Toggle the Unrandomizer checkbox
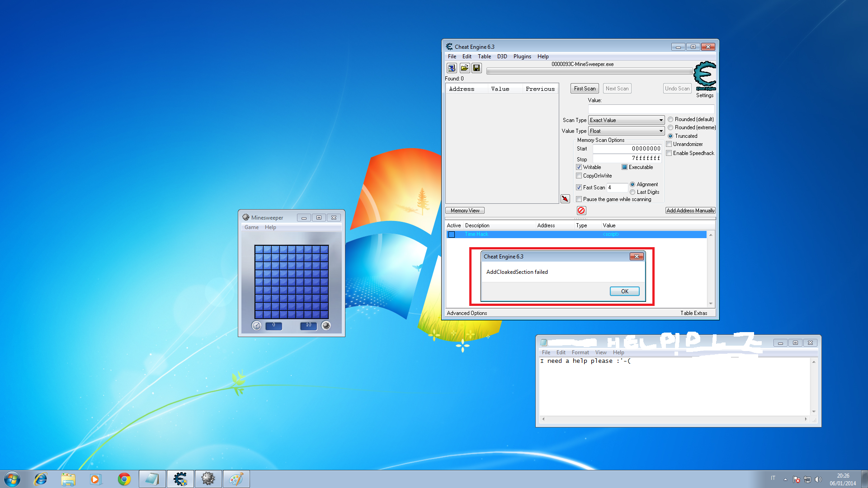868x488 pixels. pyautogui.click(x=669, y=144)
